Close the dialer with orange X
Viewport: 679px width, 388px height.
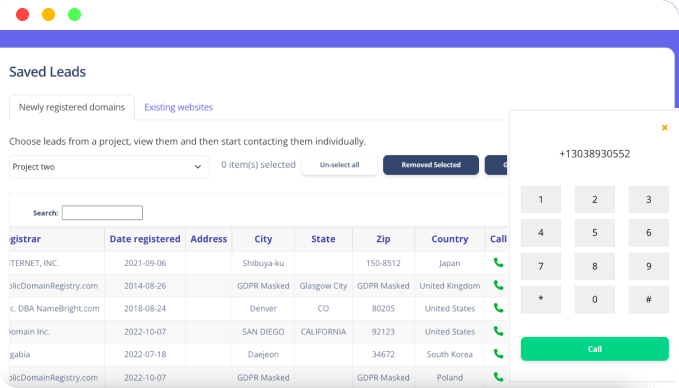[x=664, y=128]
